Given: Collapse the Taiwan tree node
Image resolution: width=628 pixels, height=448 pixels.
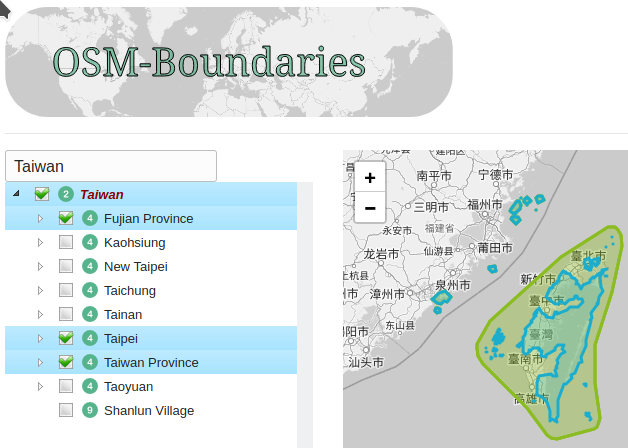Looking at the screenshot, I should pyautogui.click(x=16, y=194).
